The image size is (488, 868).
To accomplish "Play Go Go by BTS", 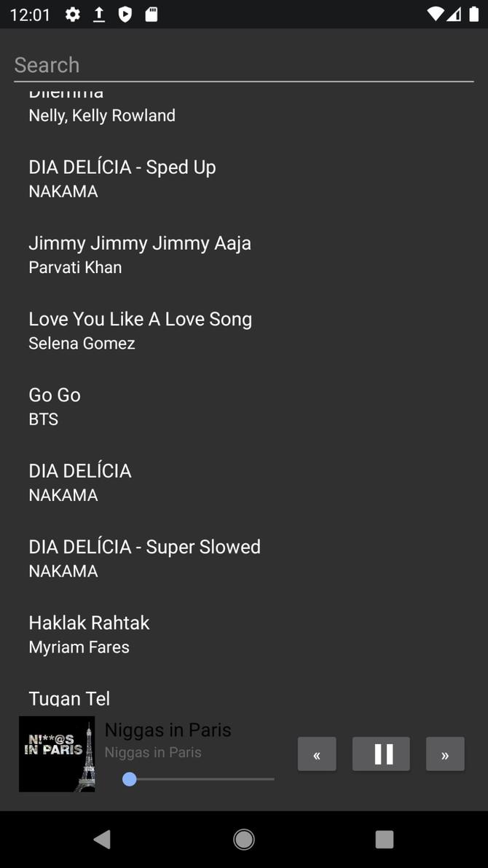I will click(55, 406).
